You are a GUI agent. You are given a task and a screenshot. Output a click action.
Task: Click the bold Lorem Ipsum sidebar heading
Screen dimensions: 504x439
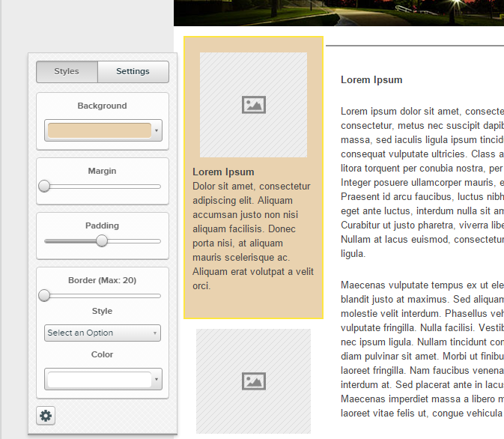coord(223,172)
